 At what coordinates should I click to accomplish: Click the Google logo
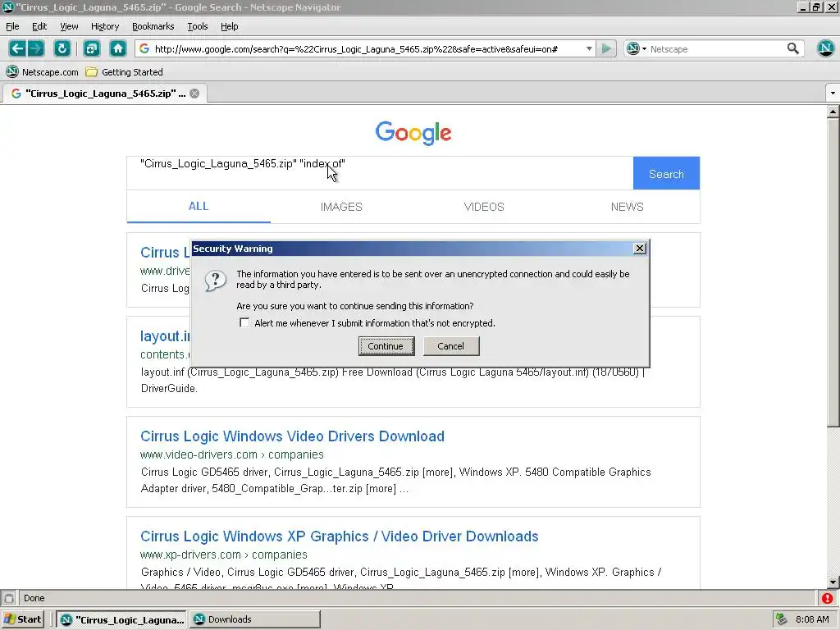(413, 132)
